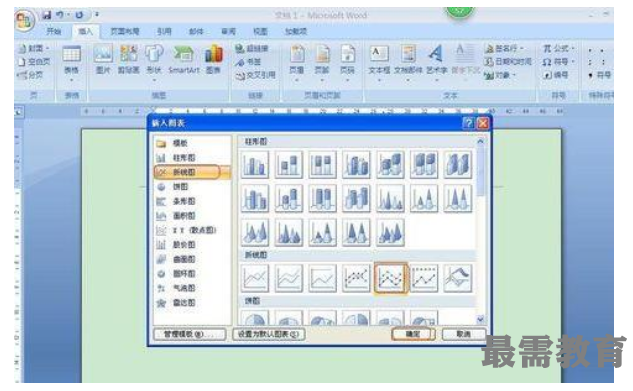Click set as default chart (设置为默认图表)
This screenshot has height=391, width=633.
(268, 334)
